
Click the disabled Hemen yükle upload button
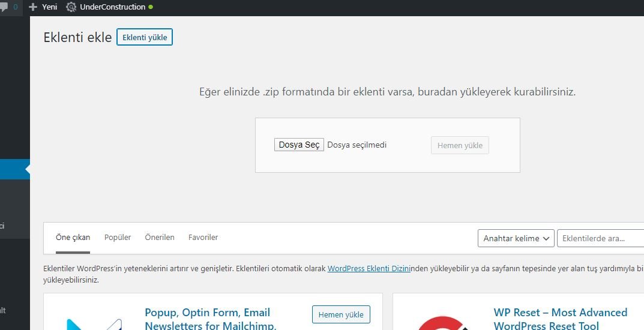pos(460,145)
